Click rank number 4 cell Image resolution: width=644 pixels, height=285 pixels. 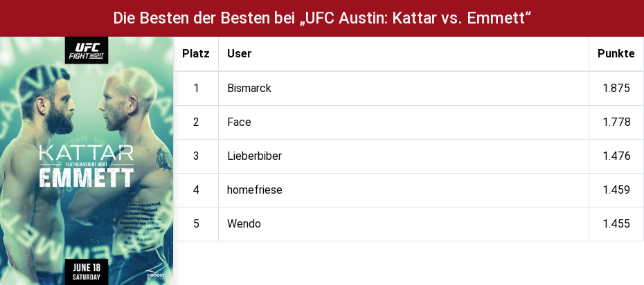click(x=196, y=190)
